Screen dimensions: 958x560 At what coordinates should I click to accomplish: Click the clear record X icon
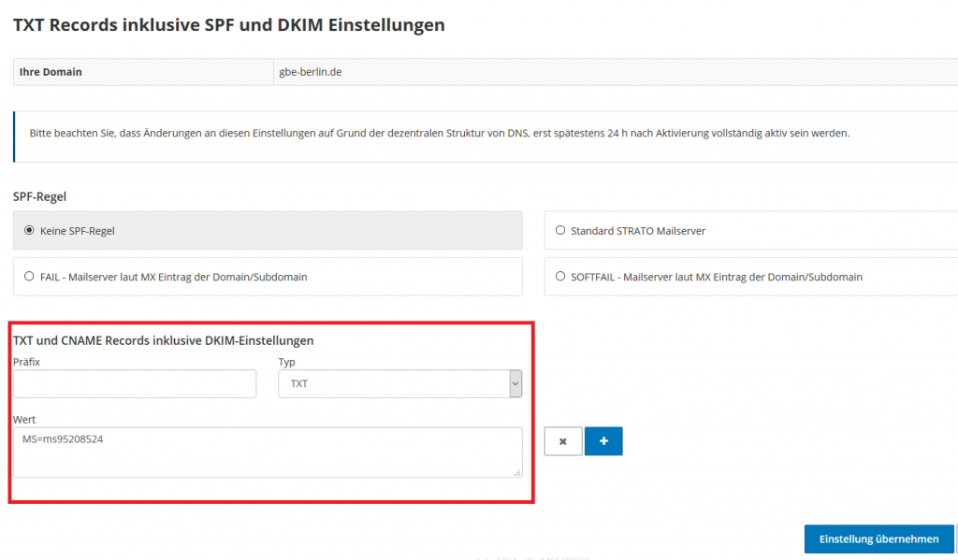pos(562,440)
